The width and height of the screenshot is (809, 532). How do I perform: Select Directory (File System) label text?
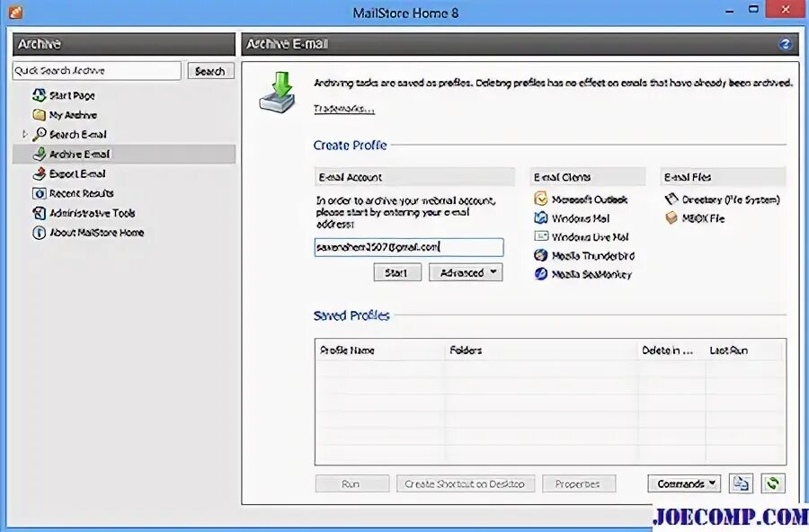click(x=731, y=199)
